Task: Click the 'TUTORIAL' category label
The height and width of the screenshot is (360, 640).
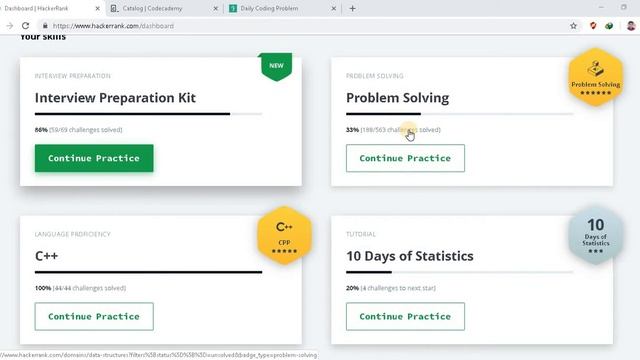Action: click(x=361, y=234)
